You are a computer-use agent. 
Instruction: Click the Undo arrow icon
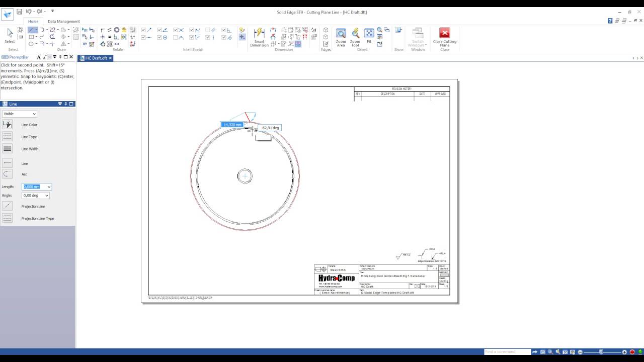pyautogui.click(x=28, y=12)
